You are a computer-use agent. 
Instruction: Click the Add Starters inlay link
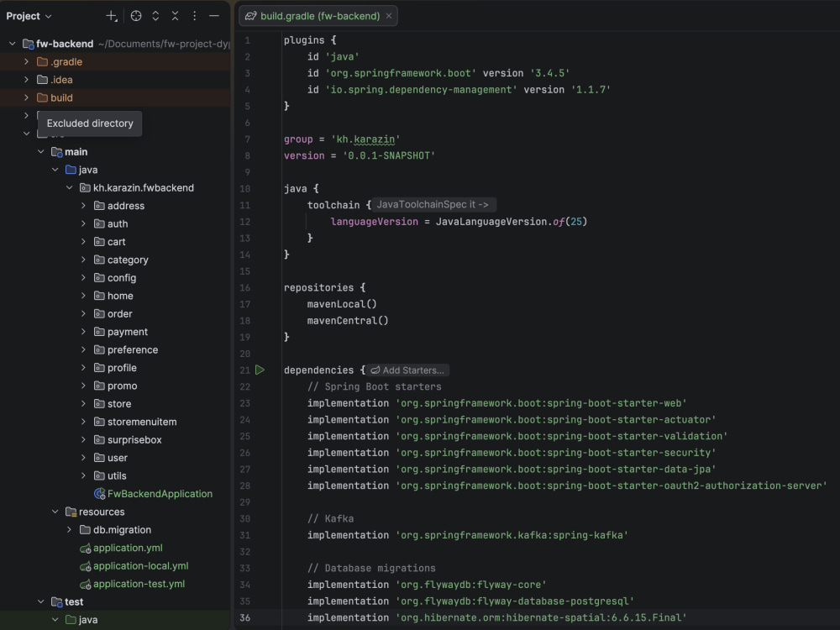pyautogui.click(x=408, y=370)
